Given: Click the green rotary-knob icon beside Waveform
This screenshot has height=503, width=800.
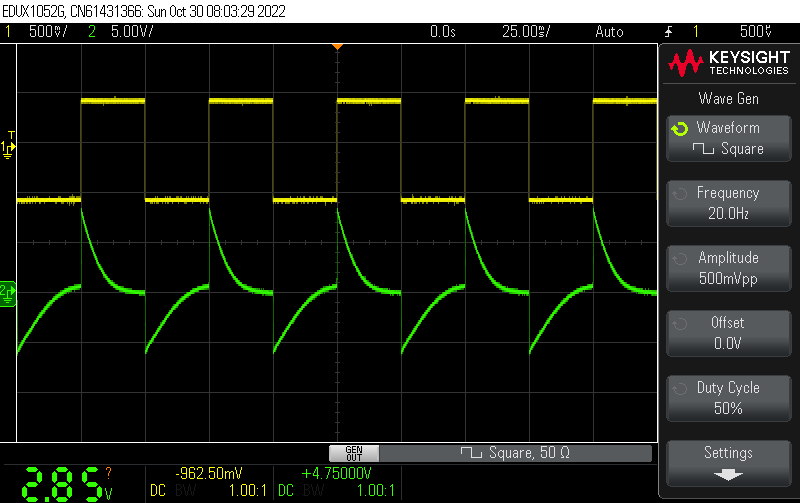Looking at the screenshot, I should click(679, 129).
